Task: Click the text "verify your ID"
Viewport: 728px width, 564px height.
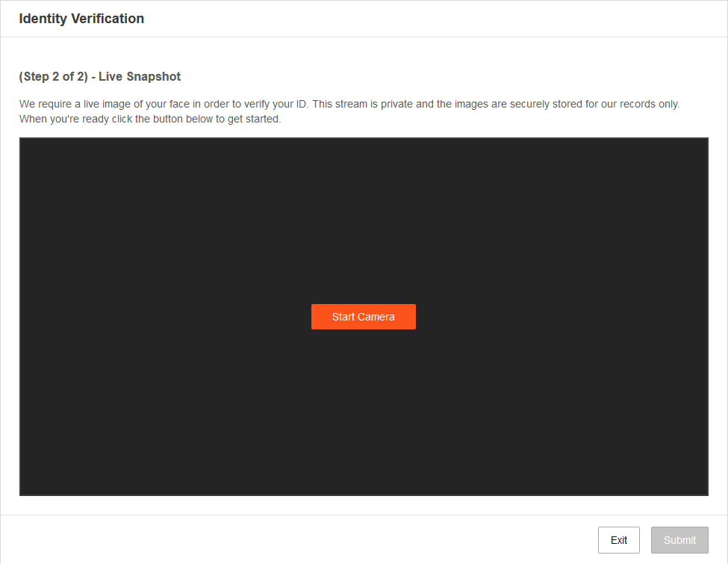Action: tap(276, 104)
